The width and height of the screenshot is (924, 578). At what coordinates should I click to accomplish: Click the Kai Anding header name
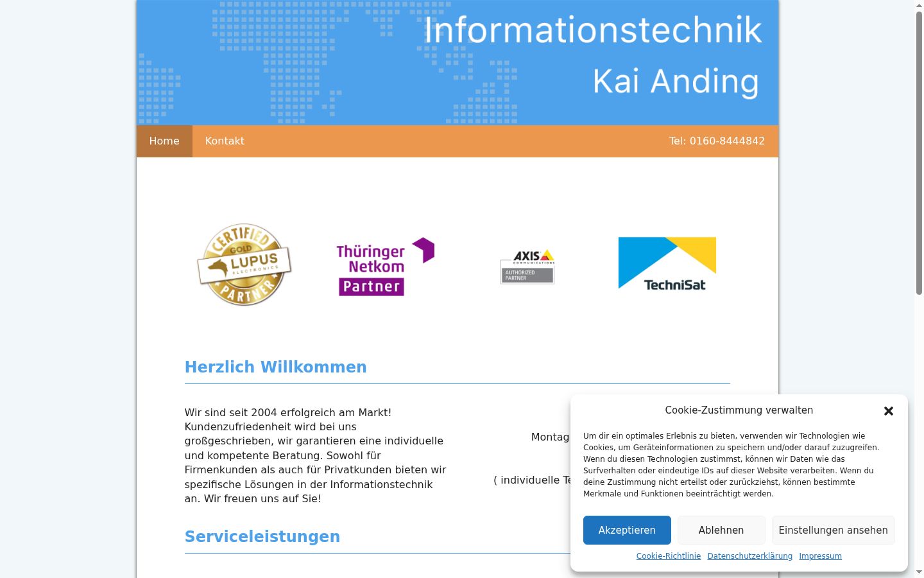676,82
